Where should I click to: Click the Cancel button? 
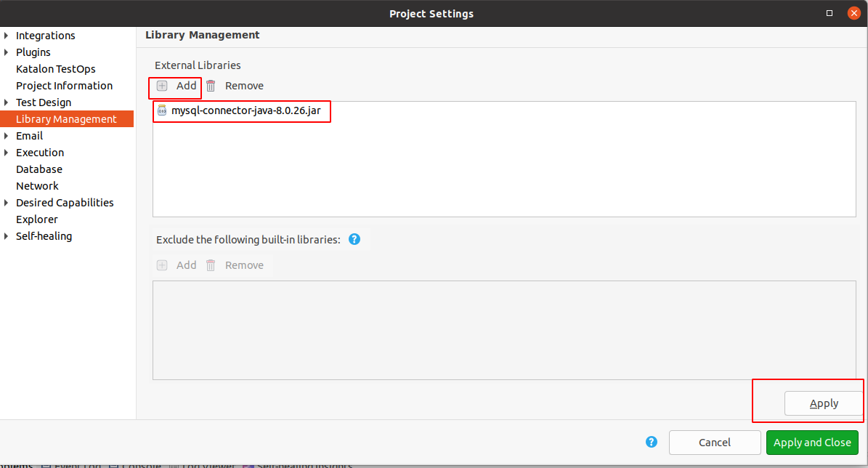click(715, 443)
